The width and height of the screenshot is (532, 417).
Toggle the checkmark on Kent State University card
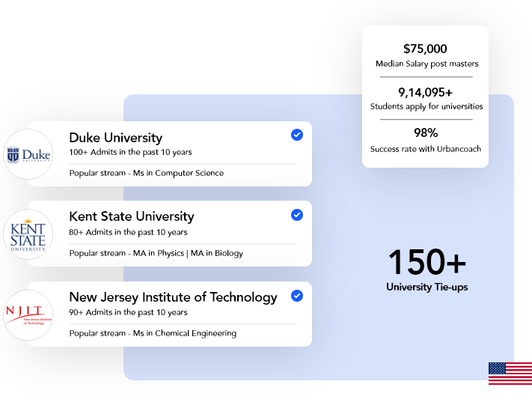(x=297, y=215)
